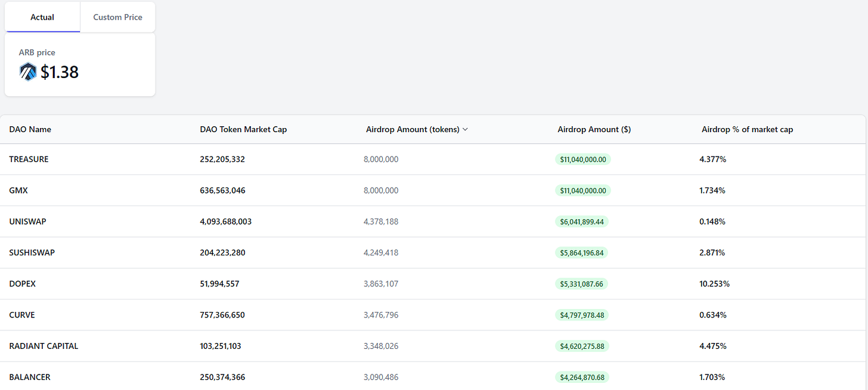Click the SUSHISWAP DAO name
Viewport: 868px width, 390px height.
pyautogui.click(x=32, y=252)
